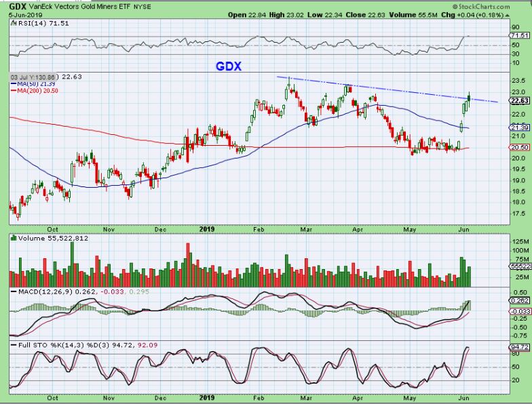Screen dimensions: 532x404
Task: Click the RSI(14) indicator icon
Action: (x=14, y=23)
